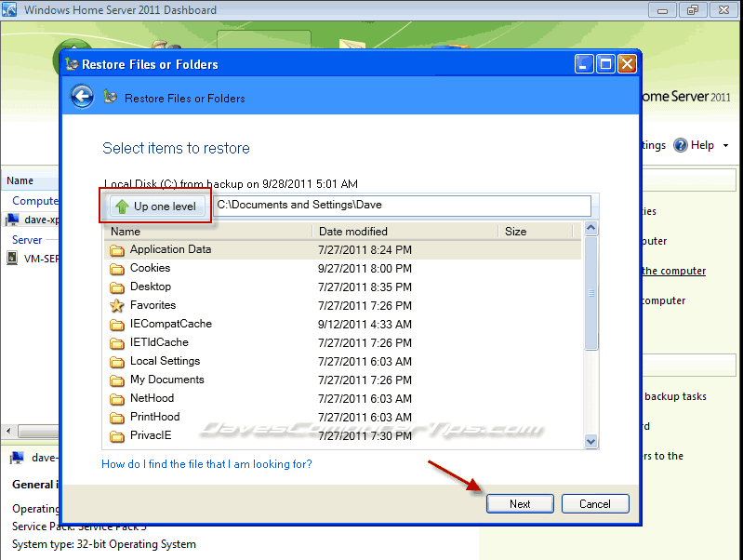The width and height of the screenshot is (743, 560).
Task: Click the dave-xp computer icon in Dashboard list
Action: [12, 220]
